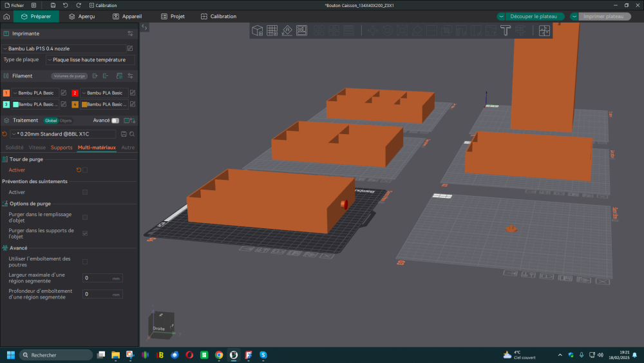Viewport: 644px width, 363px height.
Task: Click the Auto-orient toolbar icon
Action: point(287,30)
